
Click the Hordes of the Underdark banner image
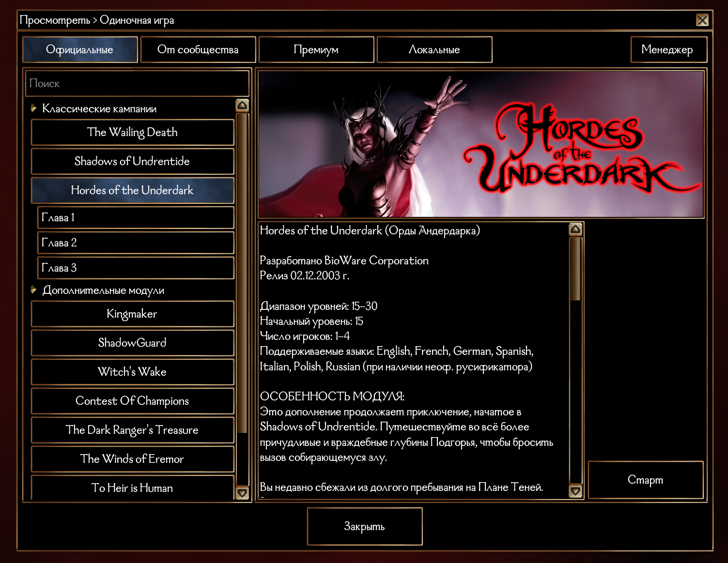pos(481,144)
